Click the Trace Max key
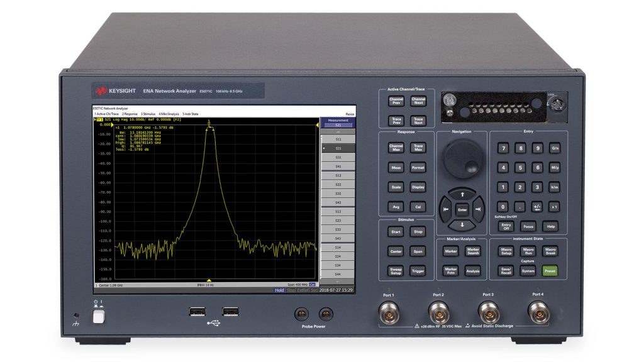Screen dimensions: 644x362 [418, 148]
